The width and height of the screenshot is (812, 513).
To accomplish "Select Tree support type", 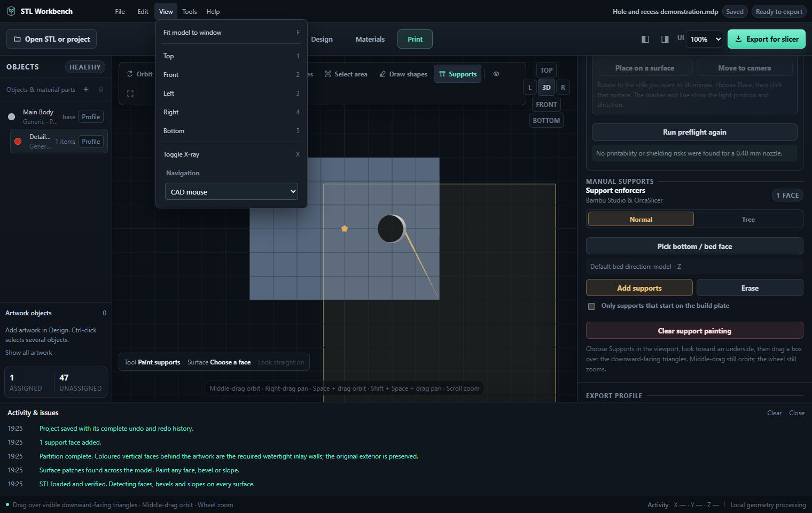I will point(748,219).
